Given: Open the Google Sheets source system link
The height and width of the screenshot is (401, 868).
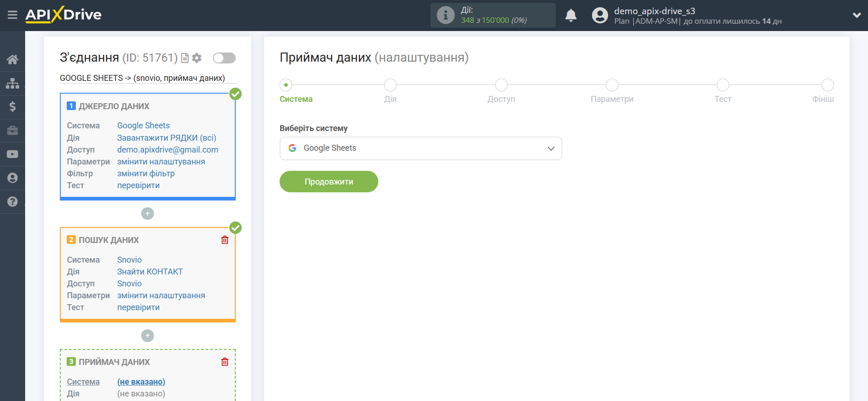Looking at the screenshot, I should pos(143,126).
